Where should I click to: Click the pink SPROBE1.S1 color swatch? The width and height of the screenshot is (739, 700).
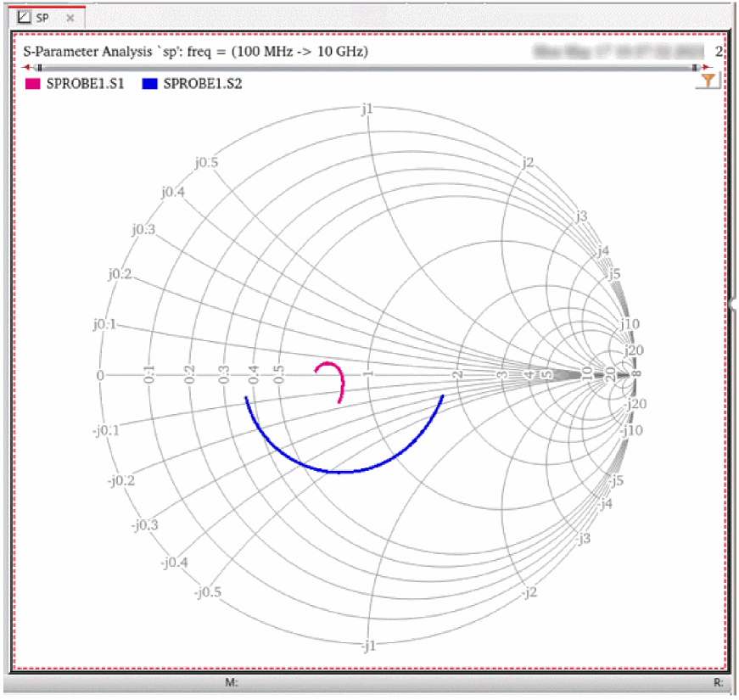pos(32,84)
